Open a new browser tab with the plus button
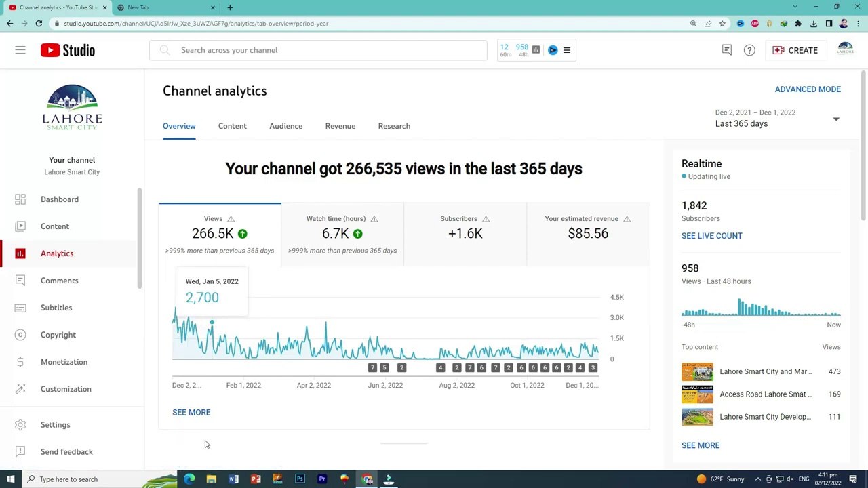Viewport: 868px width, 488px height. (230, 7)
